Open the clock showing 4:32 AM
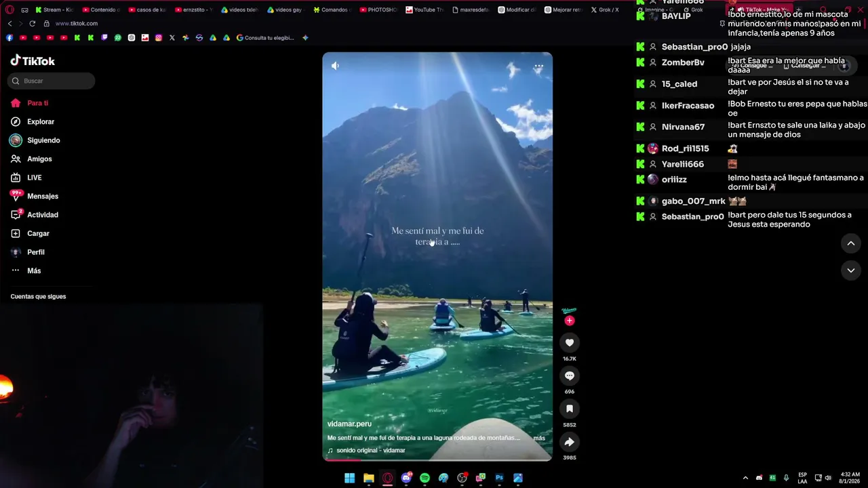 coord(850,478)
